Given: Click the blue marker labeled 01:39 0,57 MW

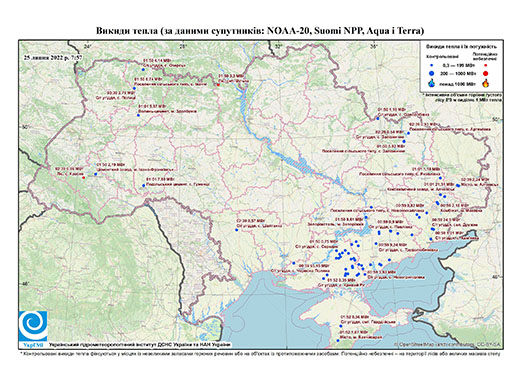Looking at the screenshot, I should pyautogui.click(x=237, y=230).
